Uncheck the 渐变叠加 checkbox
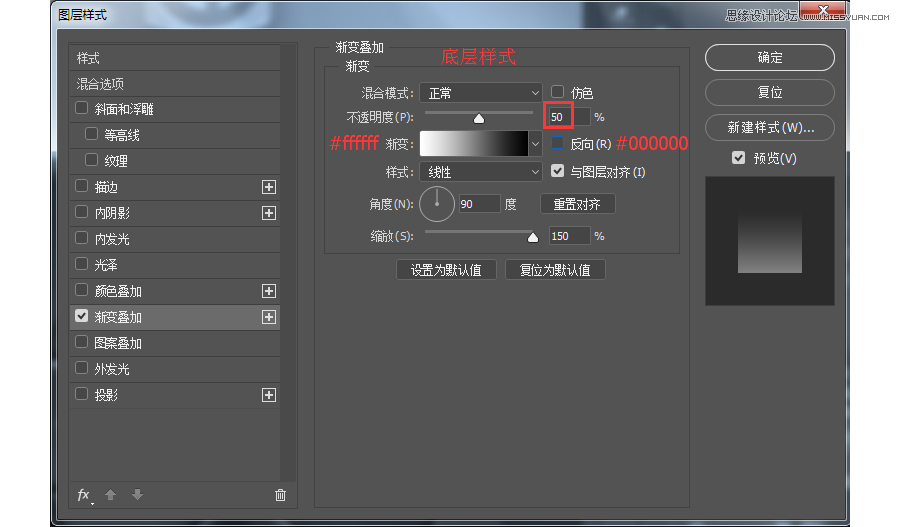 point(82,316)
